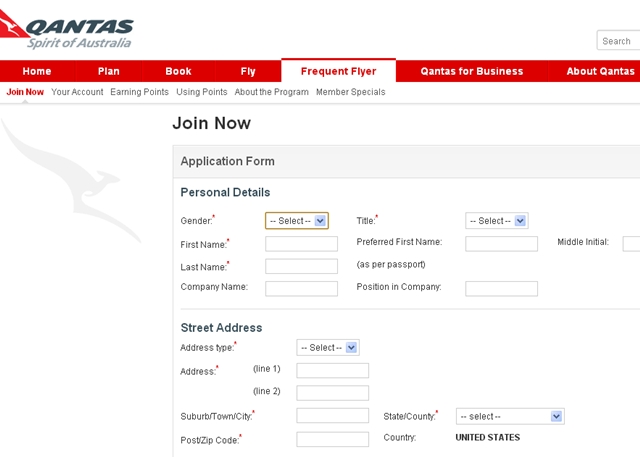Open the Home navigation tab

click(x=37, y=71)
